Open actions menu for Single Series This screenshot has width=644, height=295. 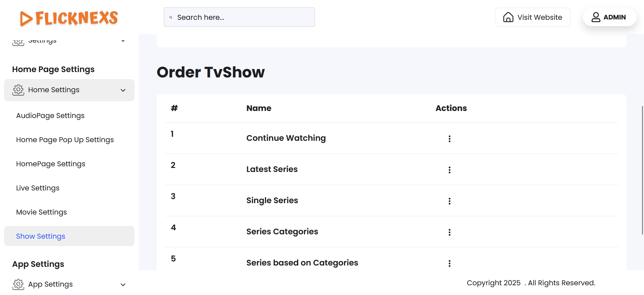(x=449, y=201)
